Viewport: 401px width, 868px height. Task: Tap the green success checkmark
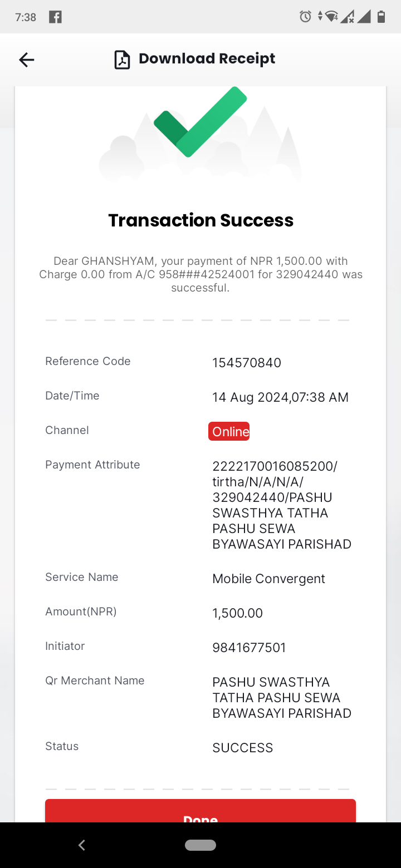tap(200, 122)
